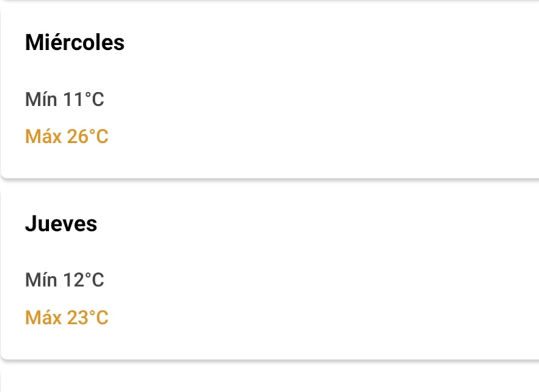Image resolution: width=539 pixels, height=392 pixels.
Task: Select the Mín 12°C line for Jueves
Action: [64, 280]
